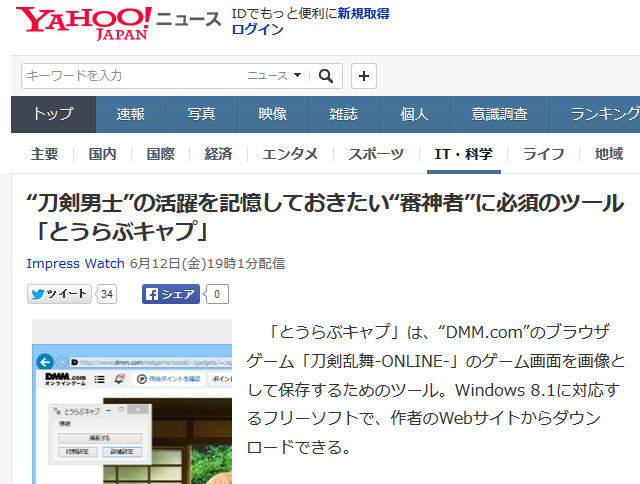The width and height of the screenshot is (640, 484).
Task: Click the article headline text
Action: point(325,216)
